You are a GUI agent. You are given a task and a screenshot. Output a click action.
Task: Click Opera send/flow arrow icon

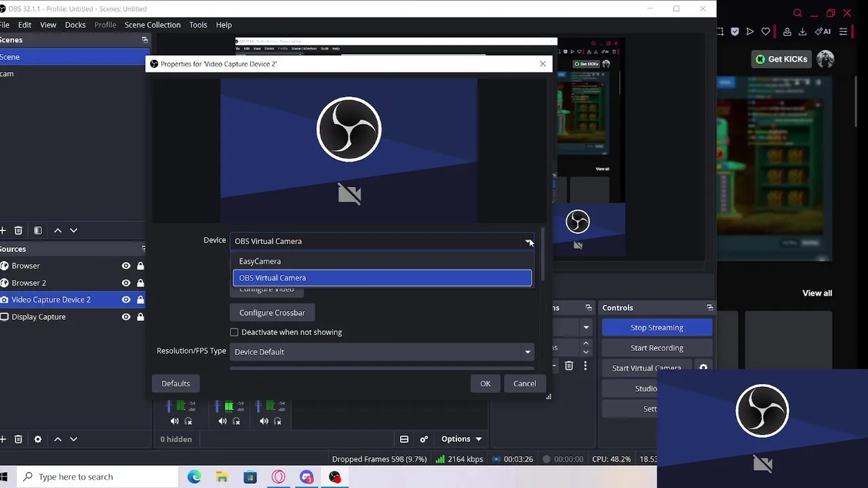tap(750, 31)
